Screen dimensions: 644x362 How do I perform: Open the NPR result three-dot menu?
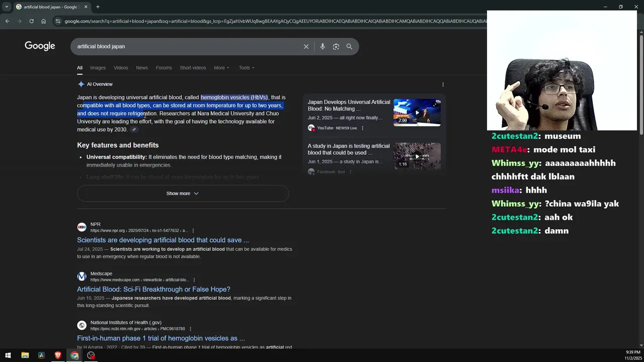click(x=193, y=231)
